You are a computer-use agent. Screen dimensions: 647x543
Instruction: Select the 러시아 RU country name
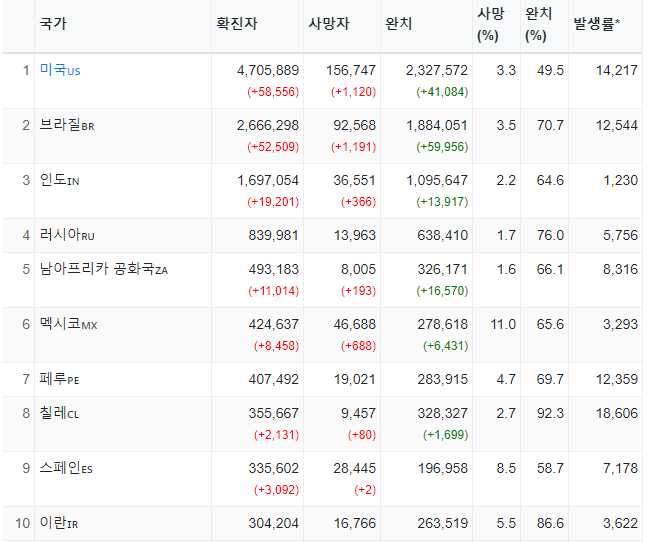point(67,235)
